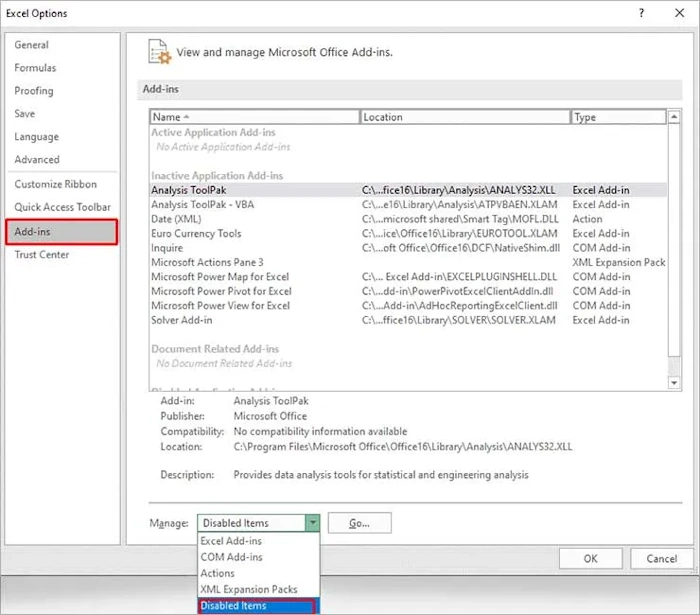Screen dimensions: 700x615
Task: Sort add-ins by Type column header
Action: point(619,117)
